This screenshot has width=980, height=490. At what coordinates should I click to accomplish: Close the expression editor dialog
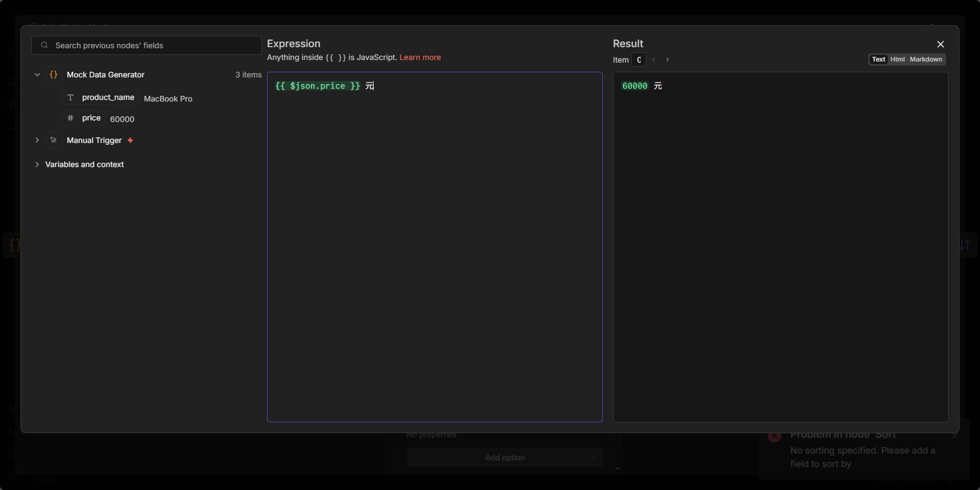tap(941, 45)
